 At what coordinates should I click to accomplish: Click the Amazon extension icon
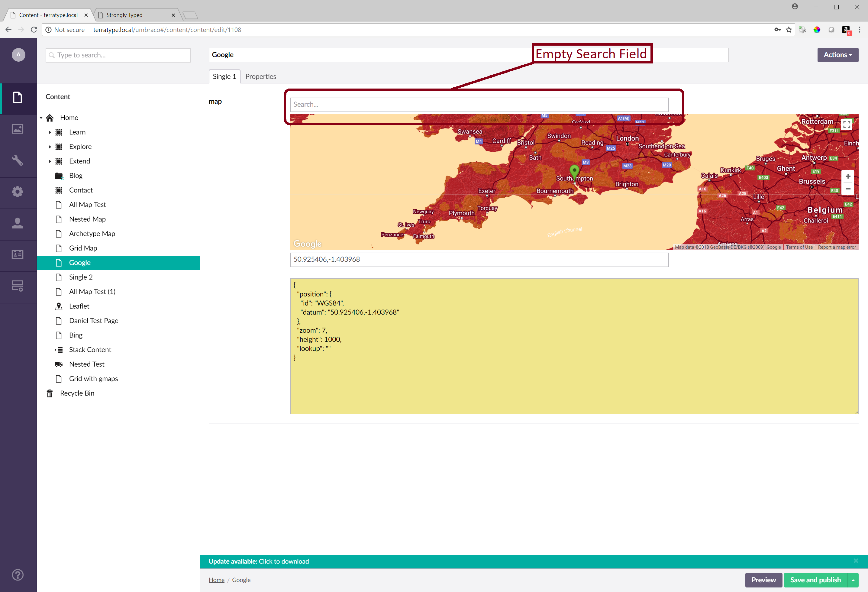tap(846, 30)
